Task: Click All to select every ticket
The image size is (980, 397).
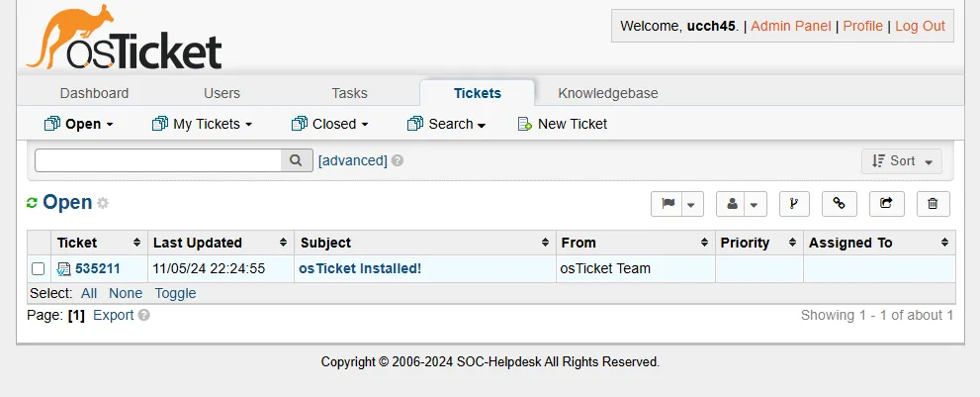Action: (x=89, y=293)
